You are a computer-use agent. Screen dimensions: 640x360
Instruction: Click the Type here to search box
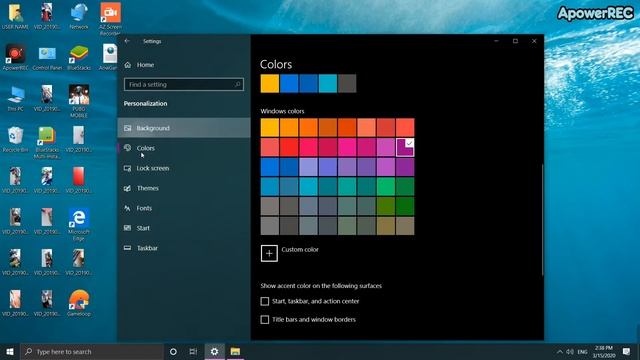(x=92, y=351)
